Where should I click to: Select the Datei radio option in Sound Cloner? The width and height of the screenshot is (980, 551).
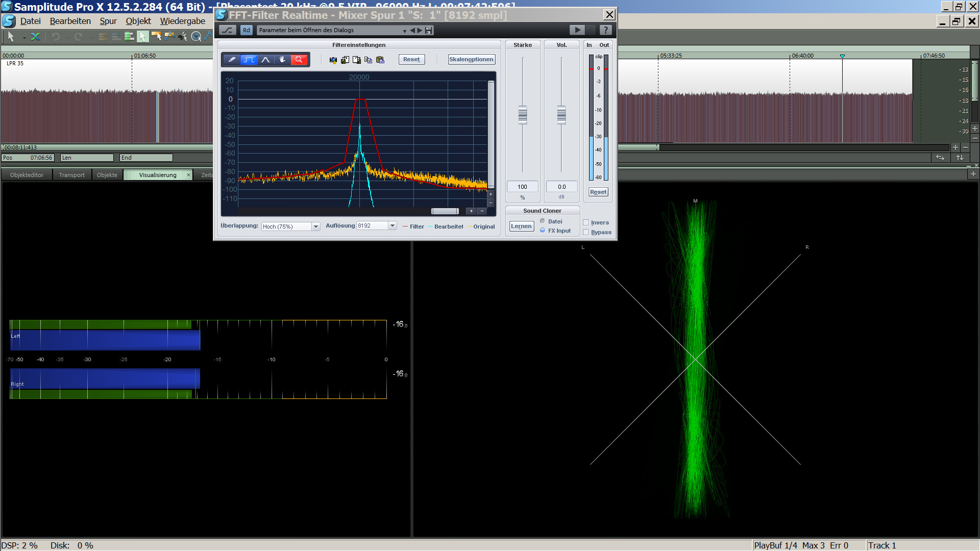point(543,221)
